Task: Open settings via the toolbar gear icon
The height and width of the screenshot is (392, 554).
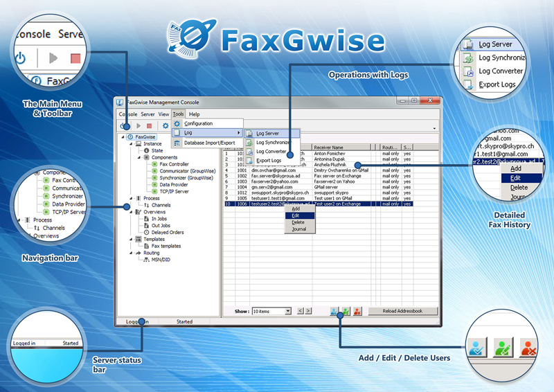Action: [x=166, y=125]
